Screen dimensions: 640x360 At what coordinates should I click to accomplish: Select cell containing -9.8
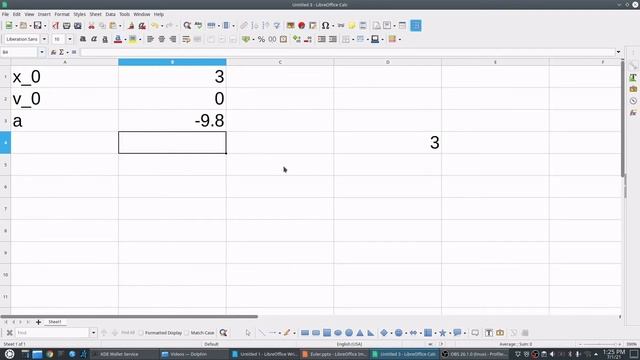coord(172,120)
